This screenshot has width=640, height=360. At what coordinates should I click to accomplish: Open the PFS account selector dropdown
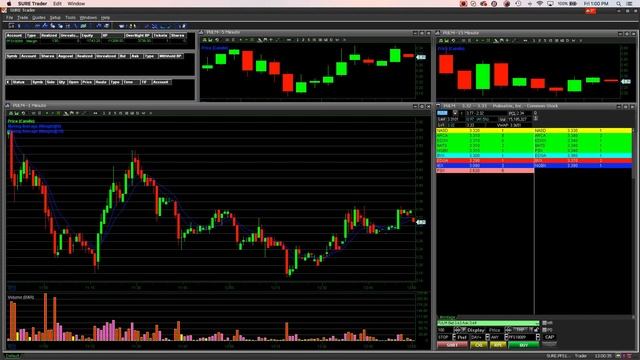point(524,337)
